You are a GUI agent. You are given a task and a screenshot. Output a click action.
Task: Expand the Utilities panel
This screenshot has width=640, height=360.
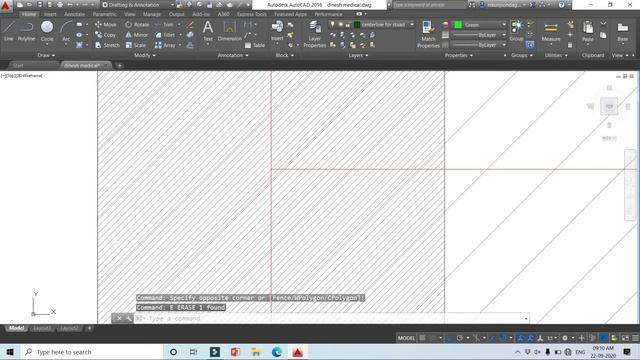click(x=556, y=55)
